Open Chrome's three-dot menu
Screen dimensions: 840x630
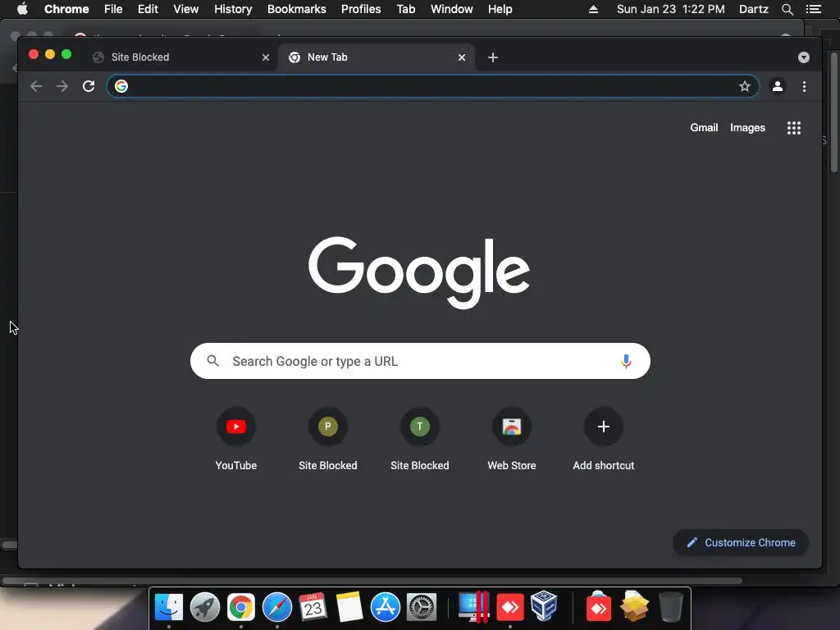[x=804, y=86]
